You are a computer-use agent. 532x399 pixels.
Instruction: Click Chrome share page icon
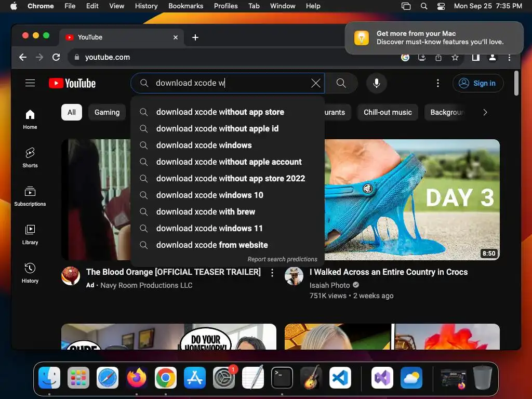pos(438,57)
